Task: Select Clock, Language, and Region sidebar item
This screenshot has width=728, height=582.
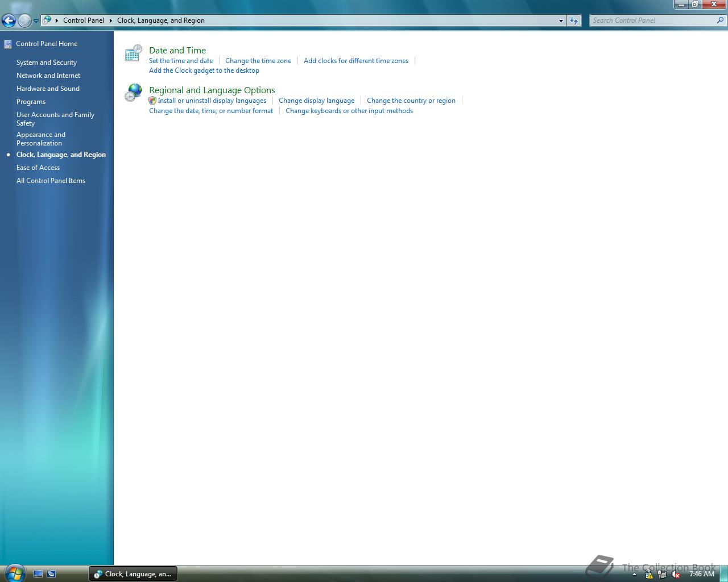Action: tap(61, 155)
